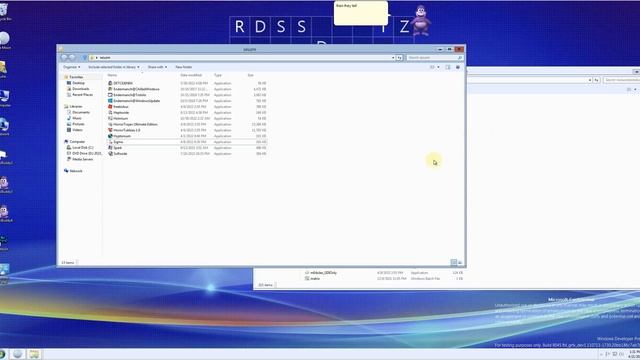The image size is (640, 360).
Task: Refresh the back Explorer window
Action: [596, 80]
